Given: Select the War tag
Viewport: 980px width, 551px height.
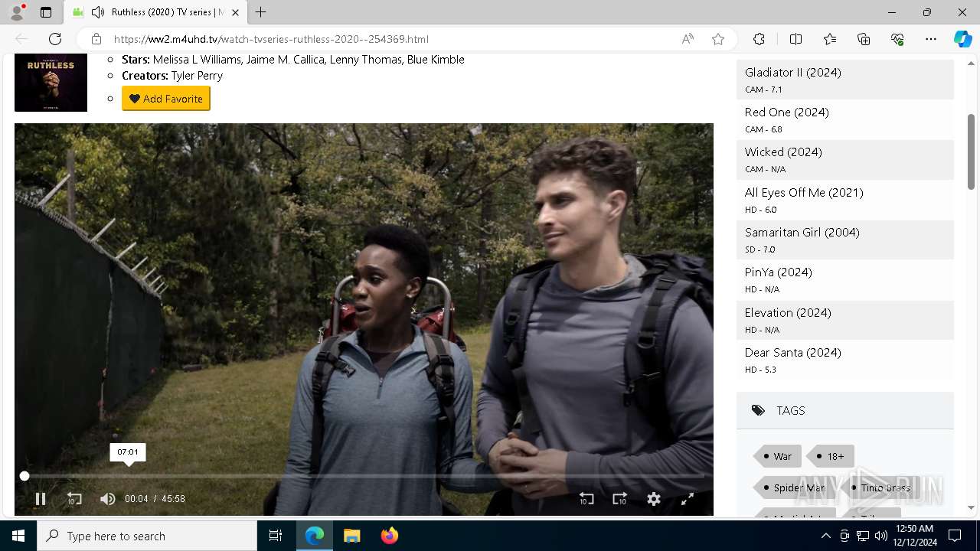Looking at the screenshot, I should point(777,456).
